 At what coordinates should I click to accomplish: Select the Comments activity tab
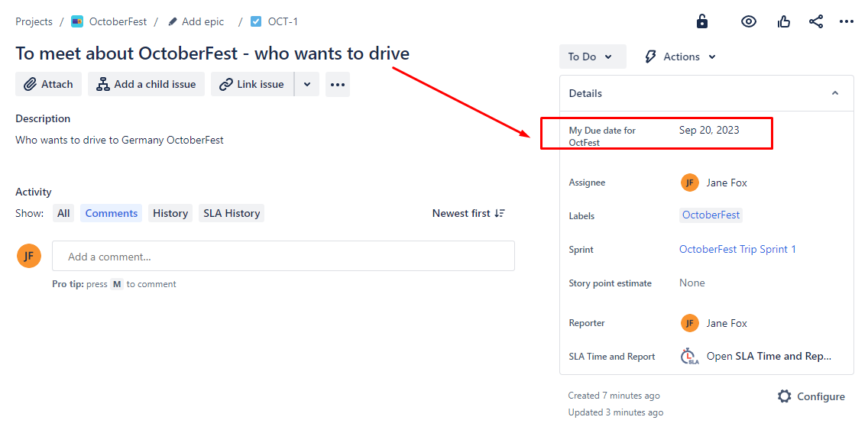(112, 213)
